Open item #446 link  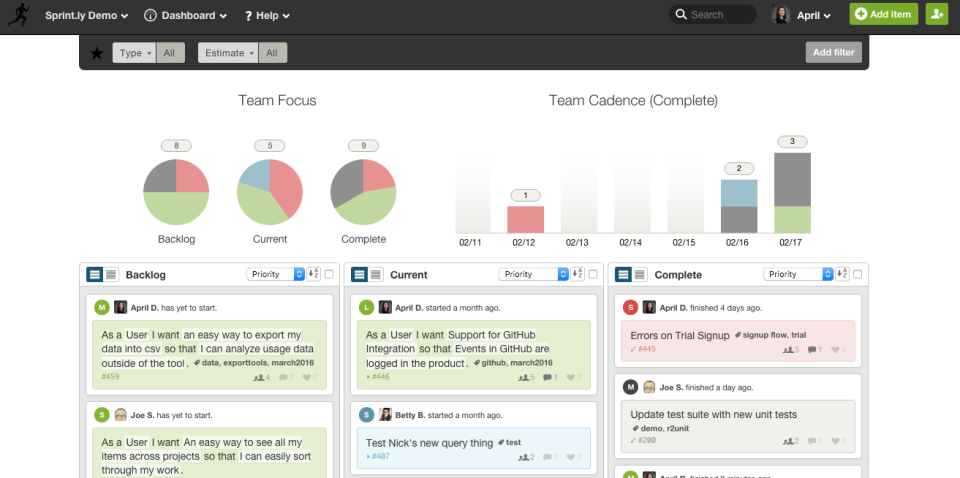(x=380, y=376)
